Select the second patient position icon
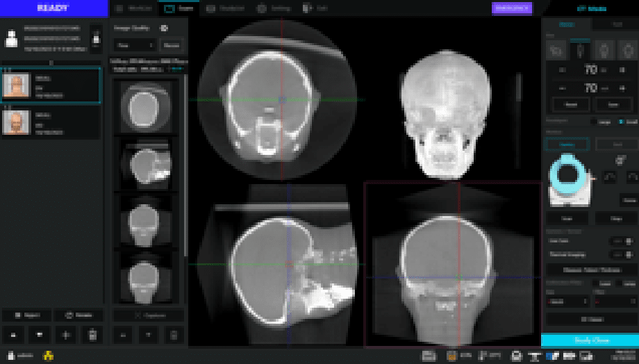Viewport: 639px width, 364px height. click(x=579, y=50)
